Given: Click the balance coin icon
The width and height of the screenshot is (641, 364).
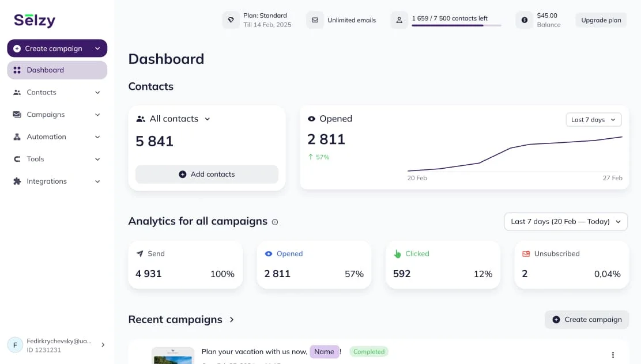Looking at the screenshot, I should click(525, 20).
